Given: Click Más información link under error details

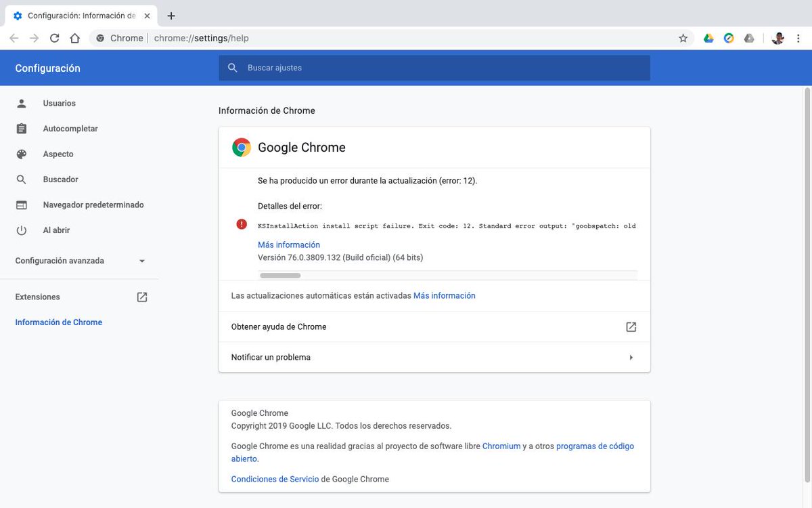Looking at the screenshot, I should [289, 245].
